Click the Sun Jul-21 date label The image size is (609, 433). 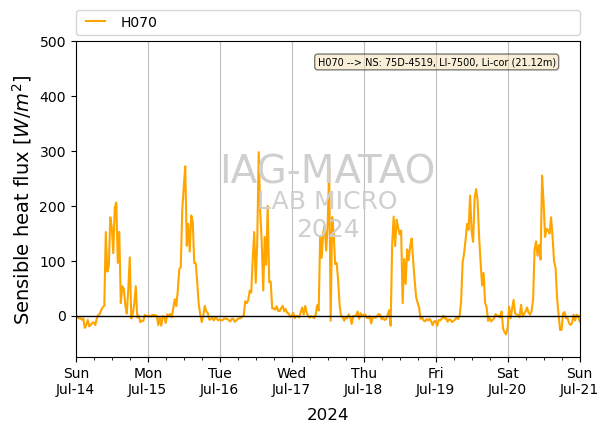click(579, 381)
